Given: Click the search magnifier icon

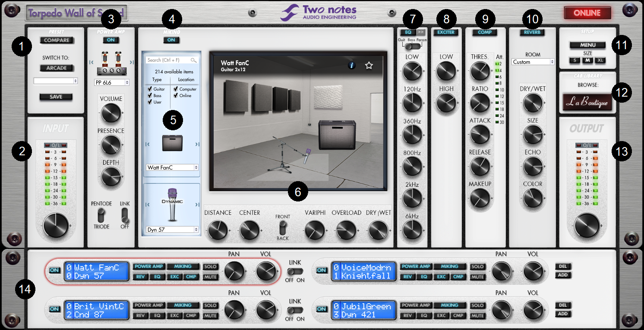Looking at the screenshot, I should [194, 60].
